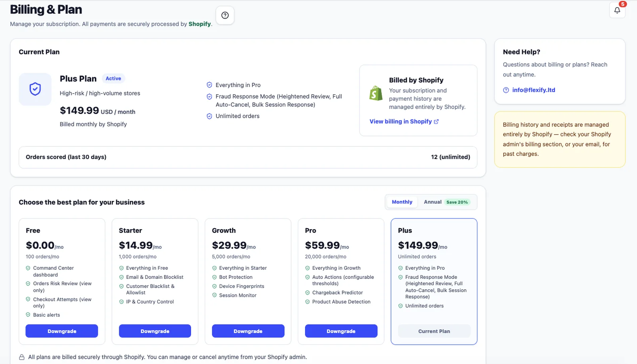This screenshot has width=637, height=364.
Task: Click the Need Help? heading
Action: pos(521,52)
